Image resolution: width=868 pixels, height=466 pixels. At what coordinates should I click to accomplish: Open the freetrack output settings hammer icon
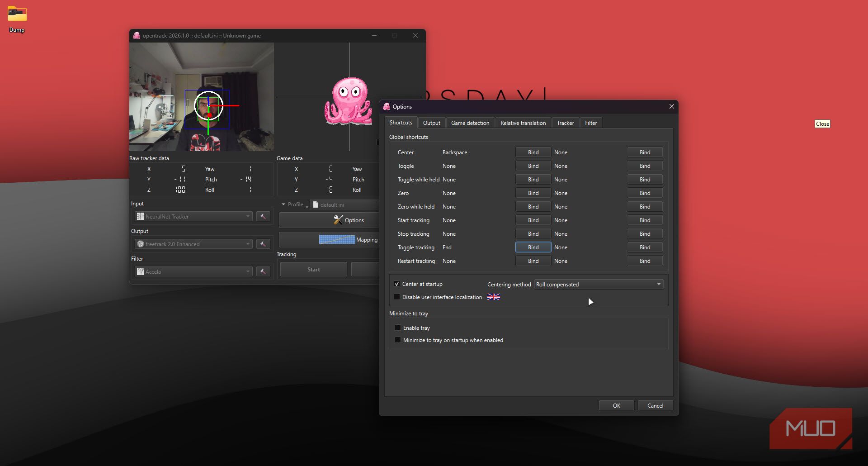click(263, 244)
